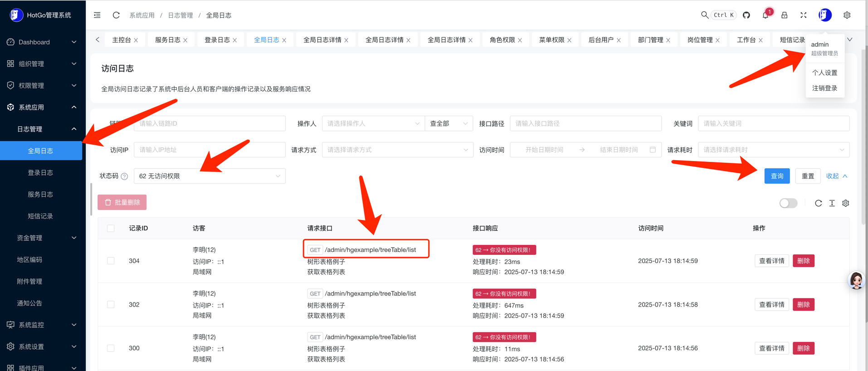The width and height of the screenshot is (868, 371).
Task: Toggle the switch above the table
Action: (788, 203)
